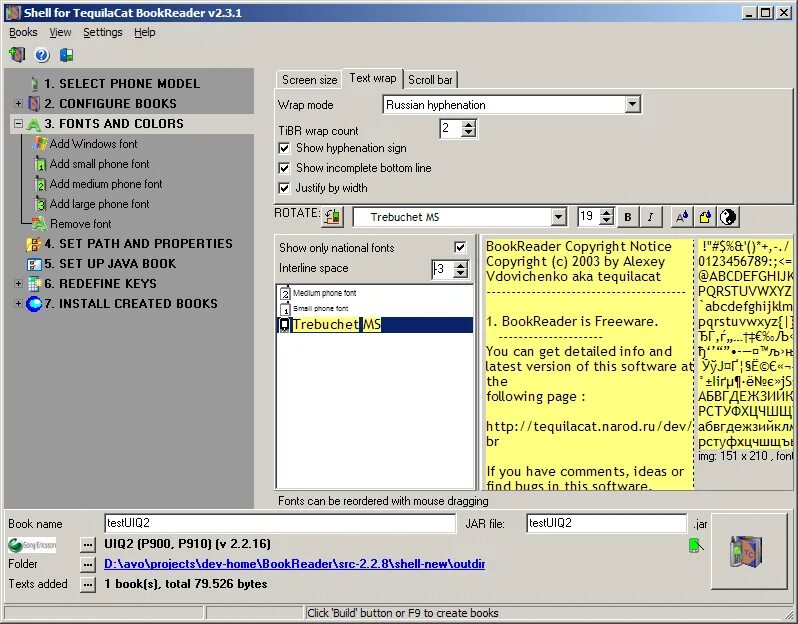Click the JAR file input field
The height and width of the screenshot is (624, 798).
click(x=606, y=523)
